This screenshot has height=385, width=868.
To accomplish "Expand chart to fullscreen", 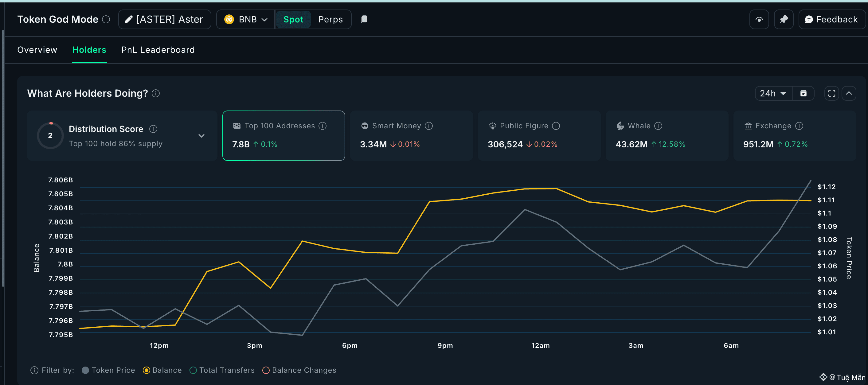I will (x=831, y=93).
